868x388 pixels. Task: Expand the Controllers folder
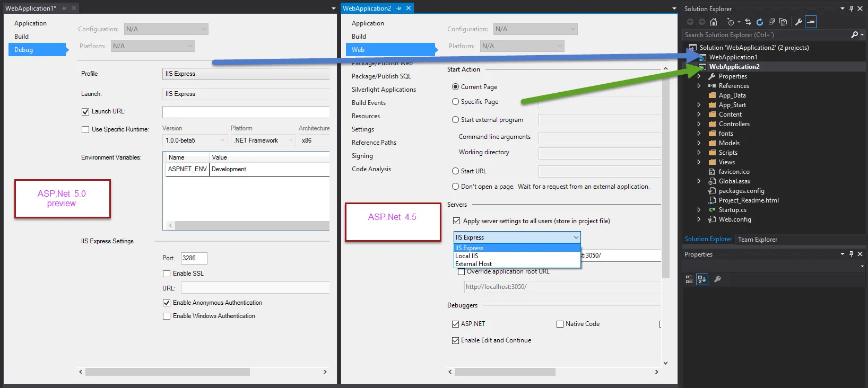pyautogui.click(x=699, y=124)
